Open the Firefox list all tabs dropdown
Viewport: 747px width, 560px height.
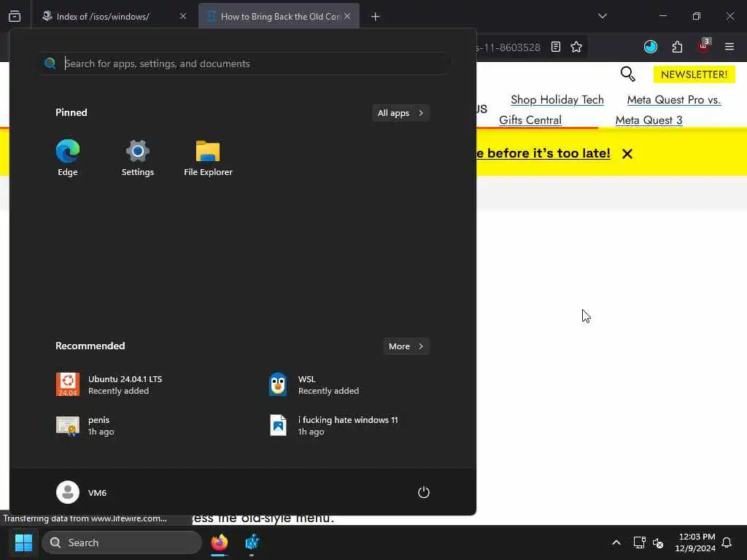[603, 16]
